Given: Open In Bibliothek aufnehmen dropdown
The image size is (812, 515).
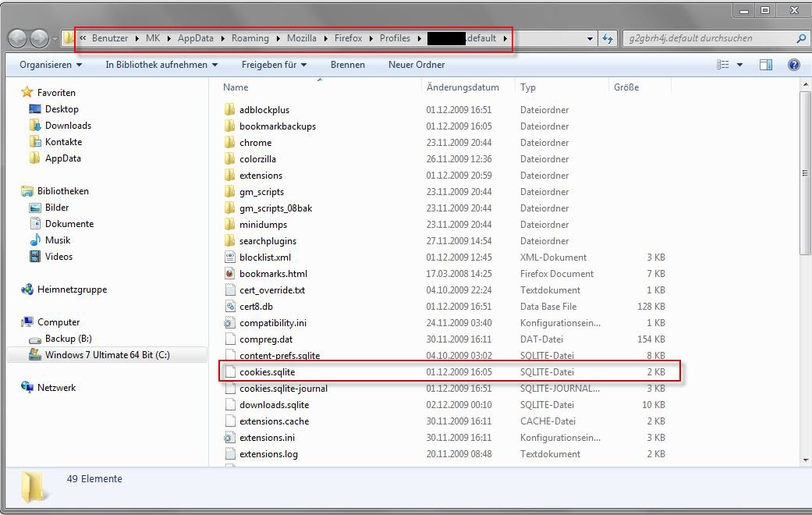Looking at the screenshot, I should [x=161, y=65].
